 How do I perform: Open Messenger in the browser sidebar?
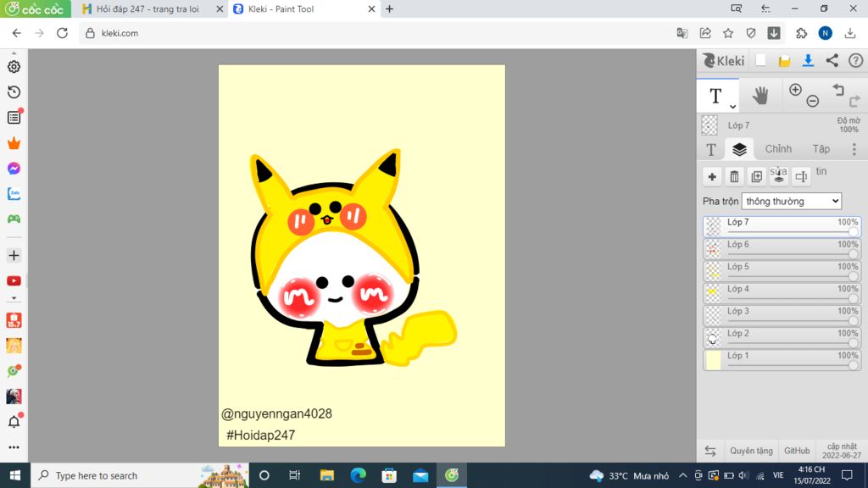pos(14,169)
